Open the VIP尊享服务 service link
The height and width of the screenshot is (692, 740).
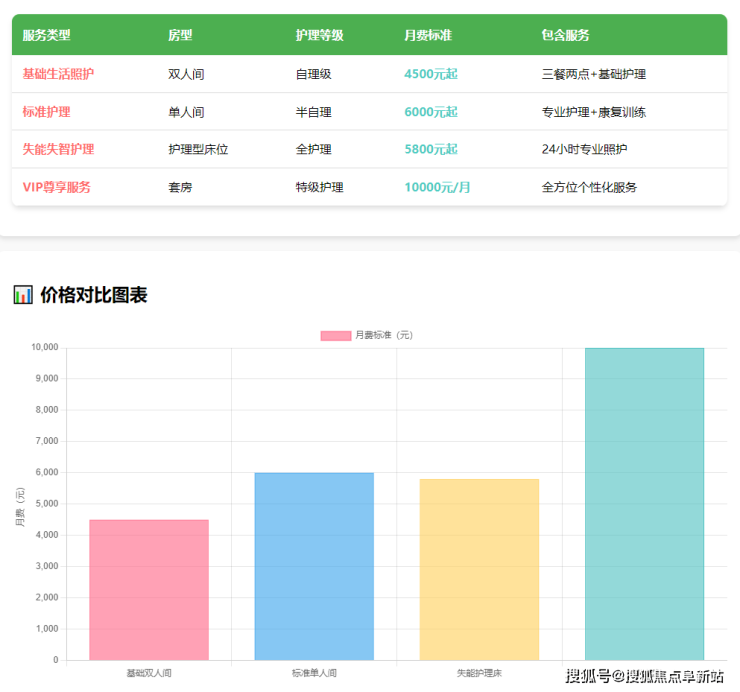(56, 187)
